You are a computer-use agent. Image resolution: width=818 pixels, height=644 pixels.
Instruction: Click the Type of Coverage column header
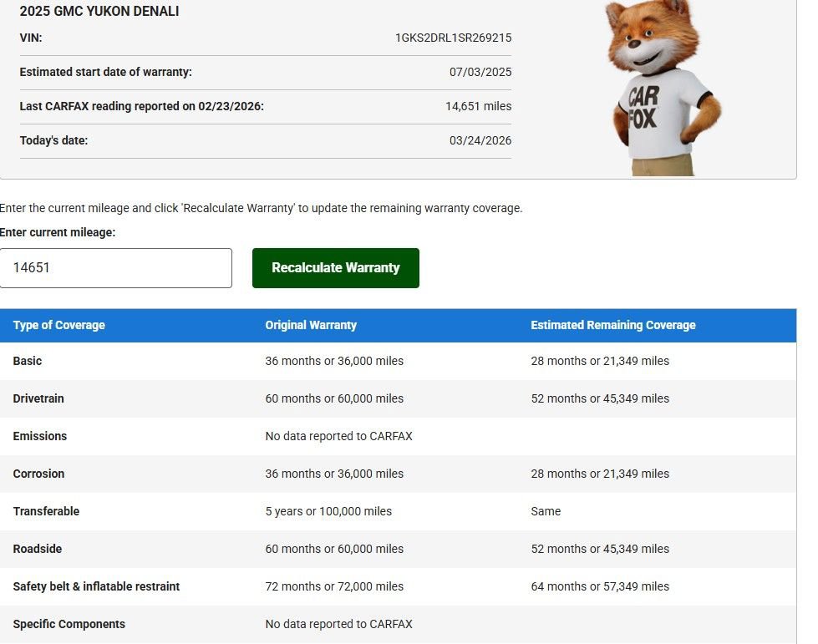59,325
